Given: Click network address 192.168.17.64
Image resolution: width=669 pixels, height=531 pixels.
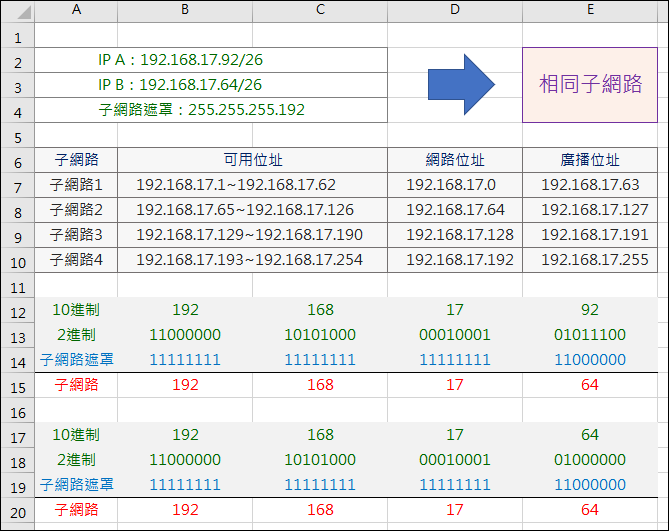Looking at the screenshot, I should click(x=455, y=210).
